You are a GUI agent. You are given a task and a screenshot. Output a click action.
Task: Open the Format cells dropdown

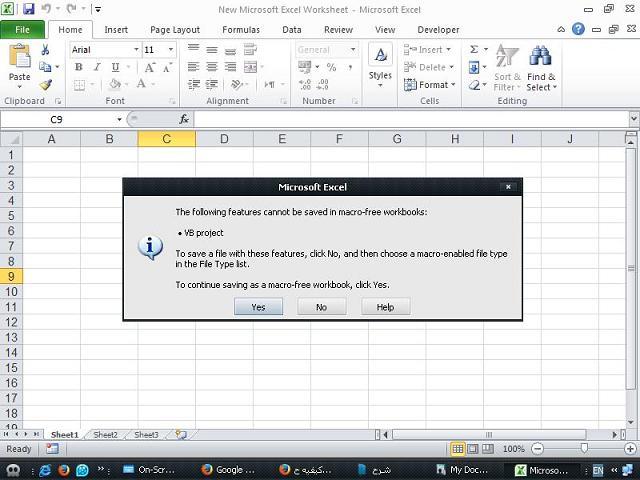pos(453,84)
